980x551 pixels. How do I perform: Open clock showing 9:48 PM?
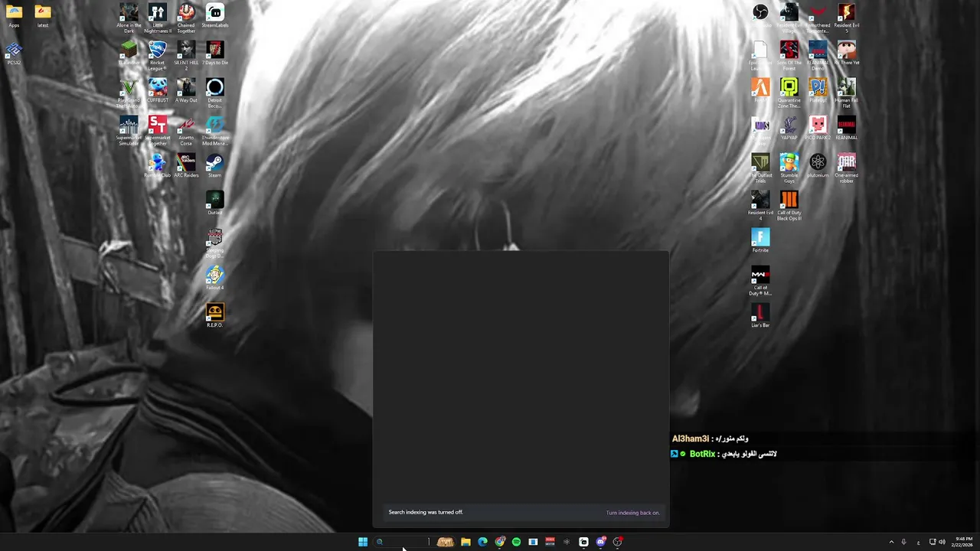tap(962, 542)
